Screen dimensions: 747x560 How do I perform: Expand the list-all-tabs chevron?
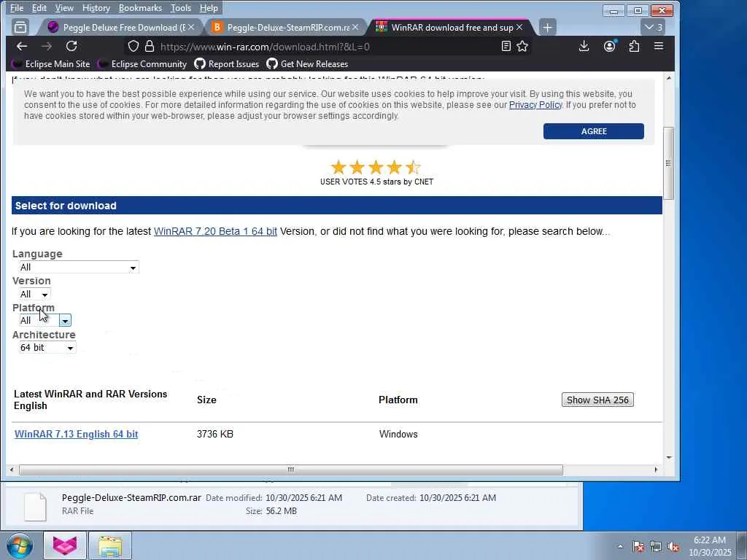[x=653, y=28]
